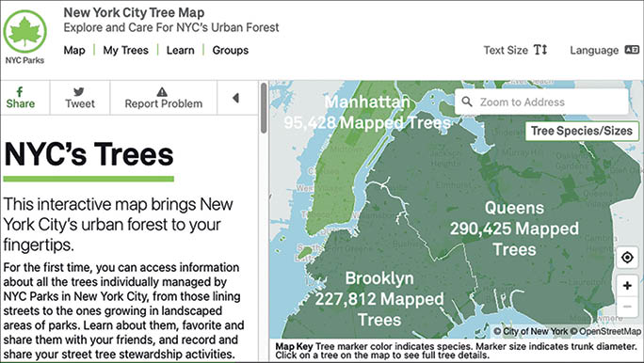Open the My Trees menu item
This screenshot has height=363, width=644.
125,50
